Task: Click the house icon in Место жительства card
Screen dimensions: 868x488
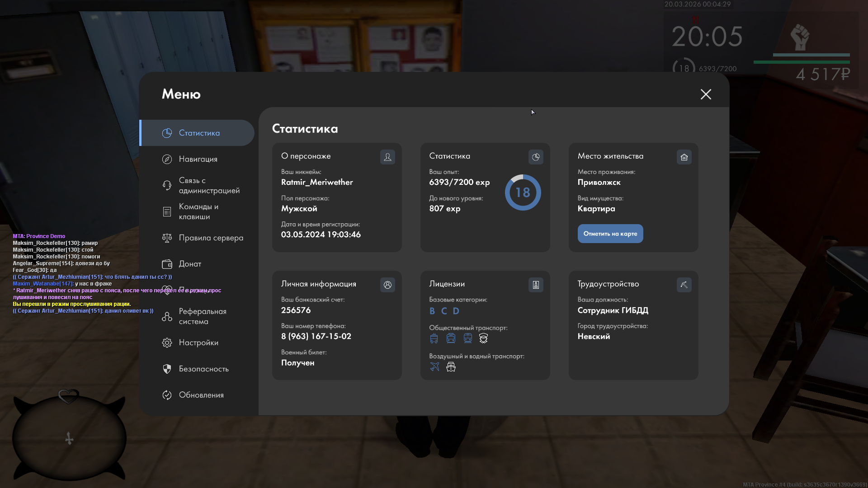Action: click(684, 157)
